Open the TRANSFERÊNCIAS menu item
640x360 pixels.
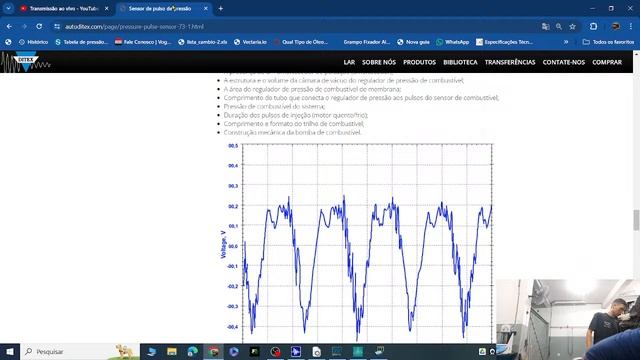tap(510, 62)
